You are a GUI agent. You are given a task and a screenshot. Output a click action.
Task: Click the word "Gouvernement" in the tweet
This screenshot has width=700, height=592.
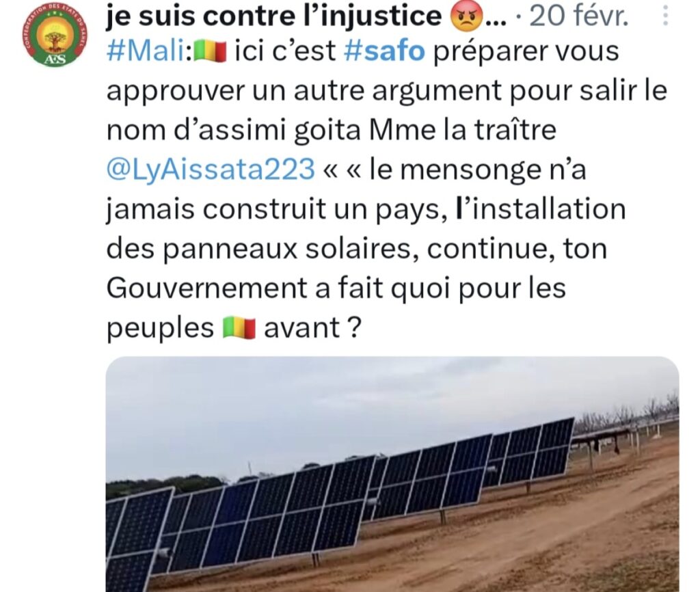206,288
